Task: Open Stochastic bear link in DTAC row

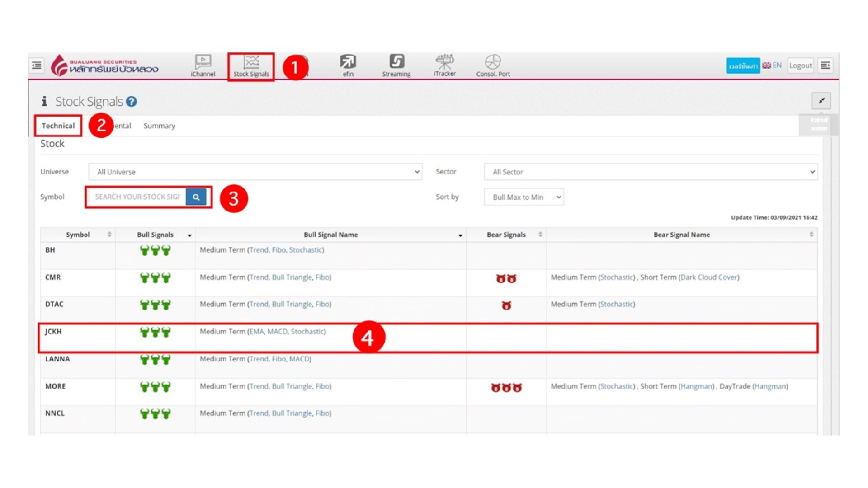Action: (x=617, y=304)
